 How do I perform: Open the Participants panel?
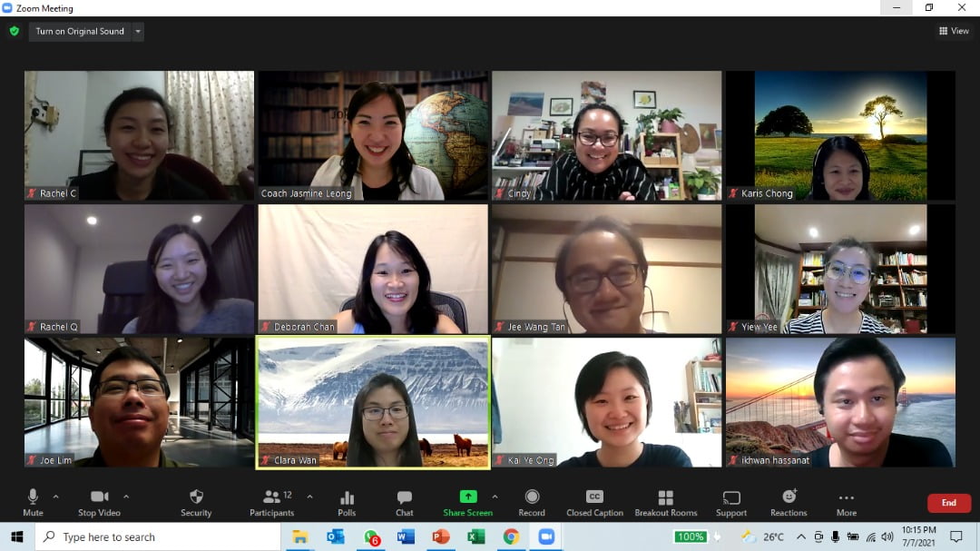pos(272,504)
